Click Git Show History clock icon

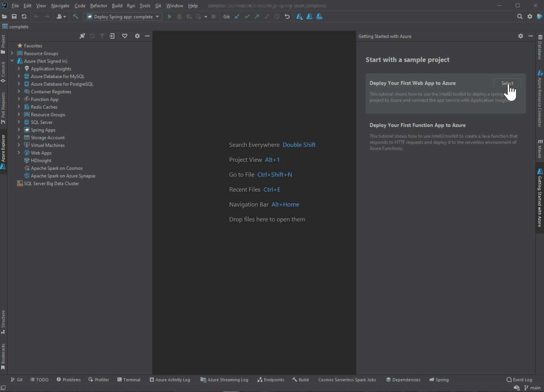(277, 17)
